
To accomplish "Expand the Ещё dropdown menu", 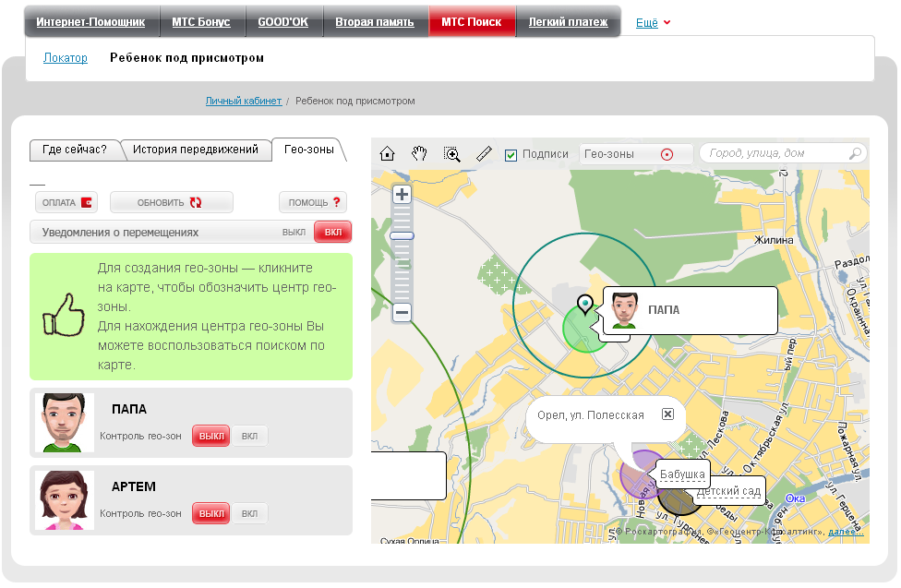I will coord(653,22).
